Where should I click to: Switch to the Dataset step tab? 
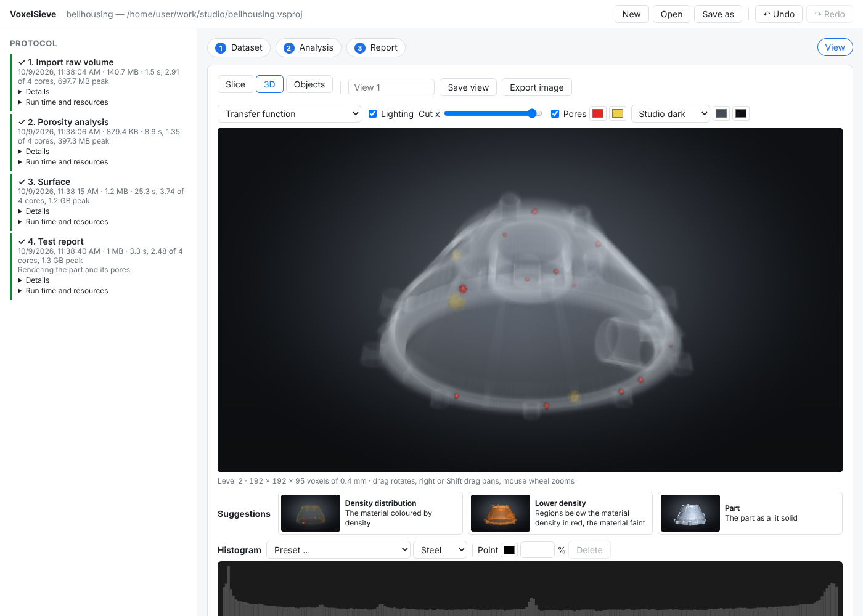click(x=239, y=47)
